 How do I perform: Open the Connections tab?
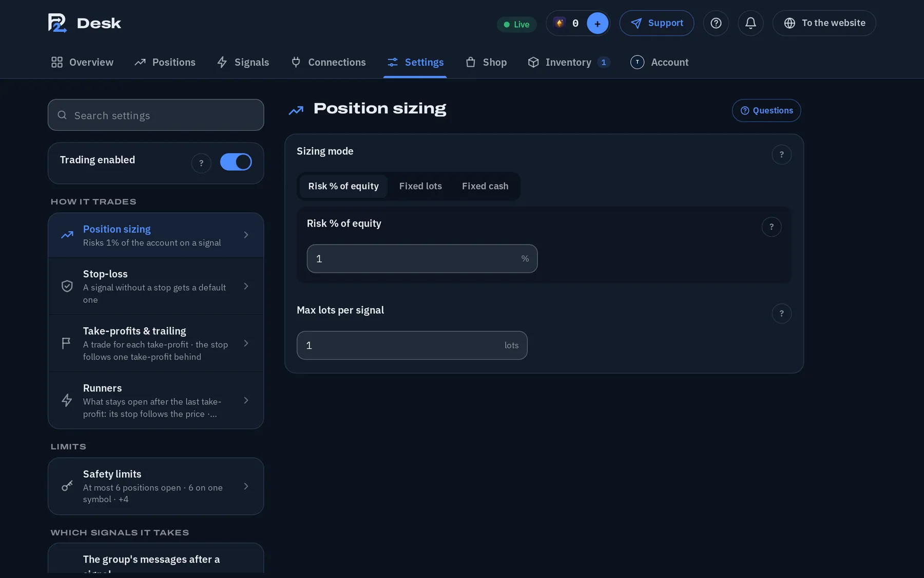click(x=328, y=62)
